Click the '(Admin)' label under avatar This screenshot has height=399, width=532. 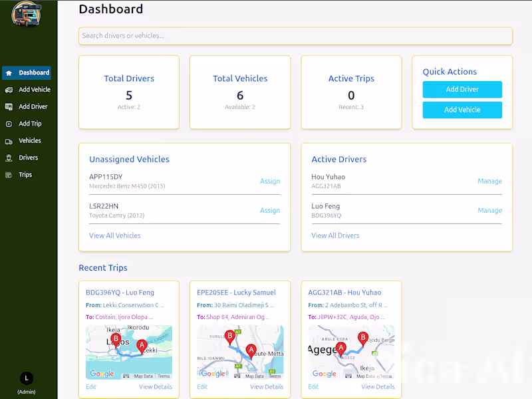coord(27,392)
